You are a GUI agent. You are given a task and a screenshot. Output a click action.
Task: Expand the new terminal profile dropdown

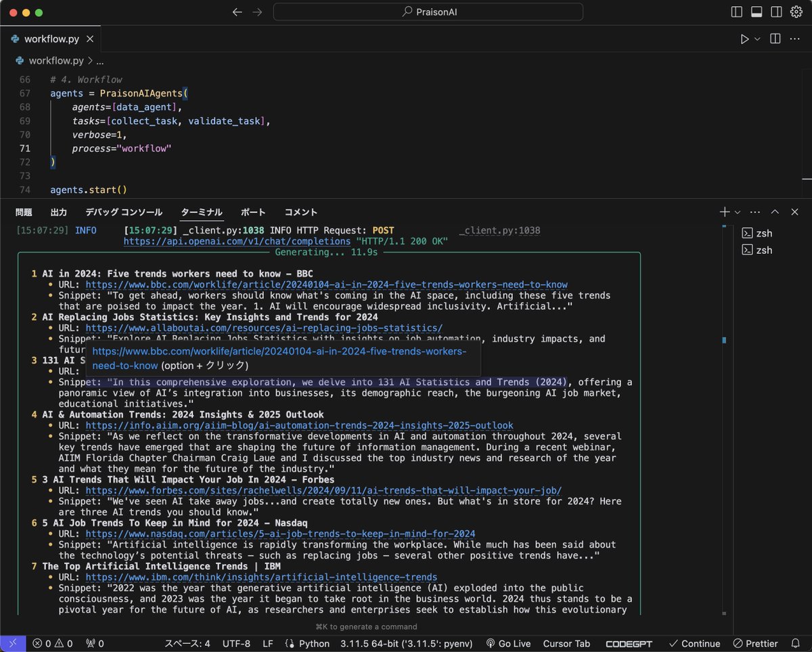738,212
